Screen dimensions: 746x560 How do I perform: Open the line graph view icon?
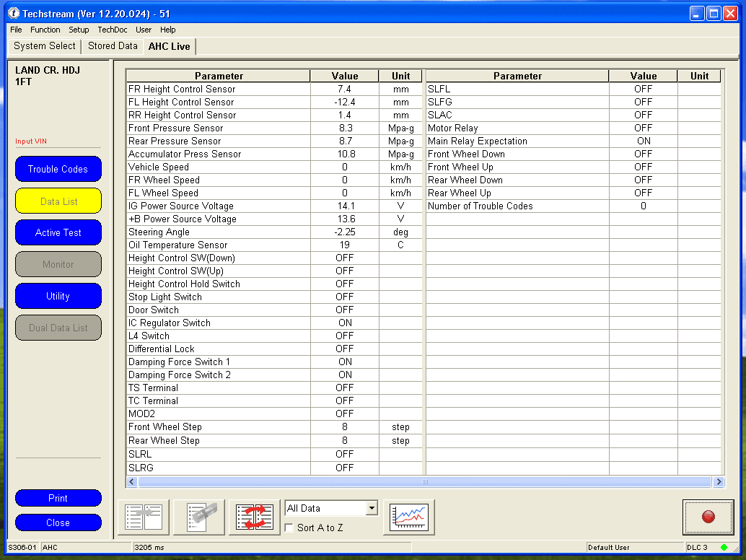pos(409,517)
